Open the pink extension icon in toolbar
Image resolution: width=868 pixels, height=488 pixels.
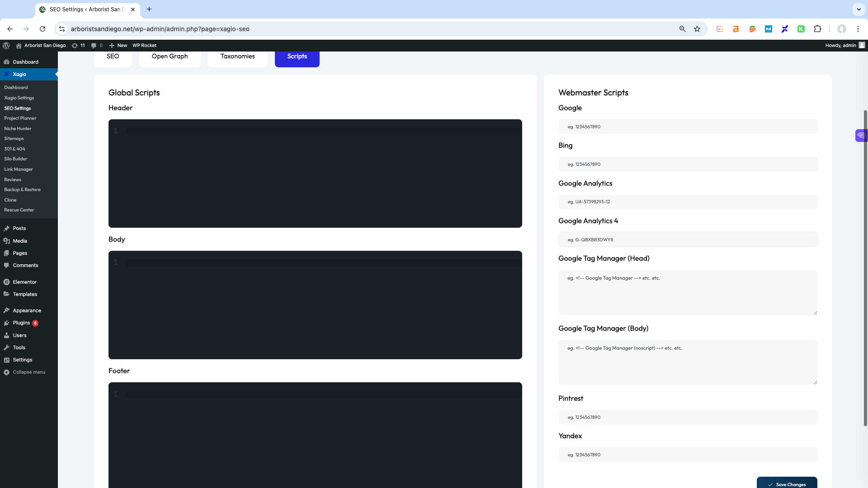point(720,29)
